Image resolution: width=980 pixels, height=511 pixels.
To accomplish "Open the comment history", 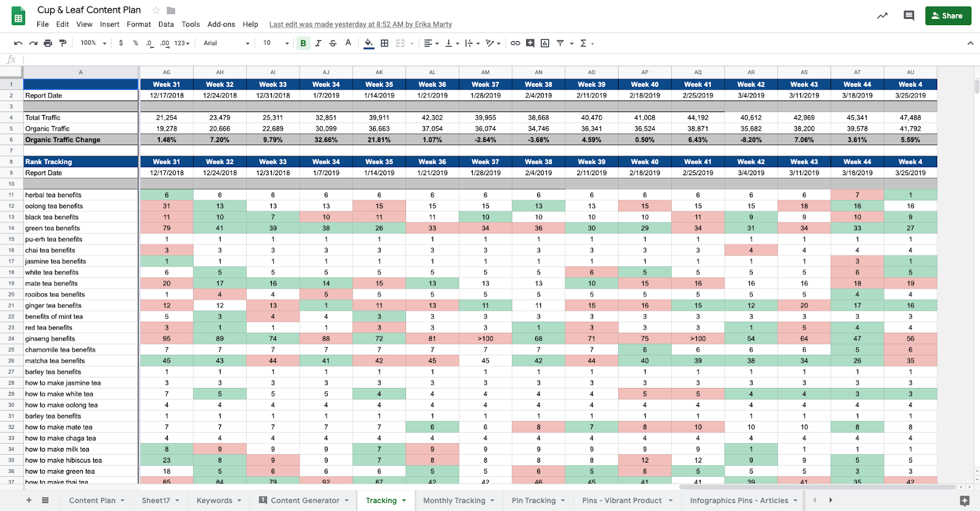I will point(909,16).
